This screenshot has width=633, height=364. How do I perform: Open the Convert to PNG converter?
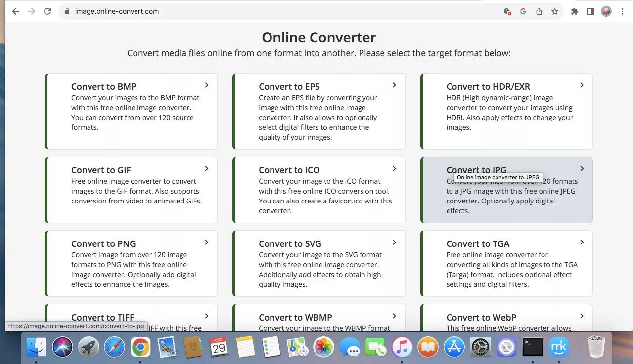click(x=103, y=244)
